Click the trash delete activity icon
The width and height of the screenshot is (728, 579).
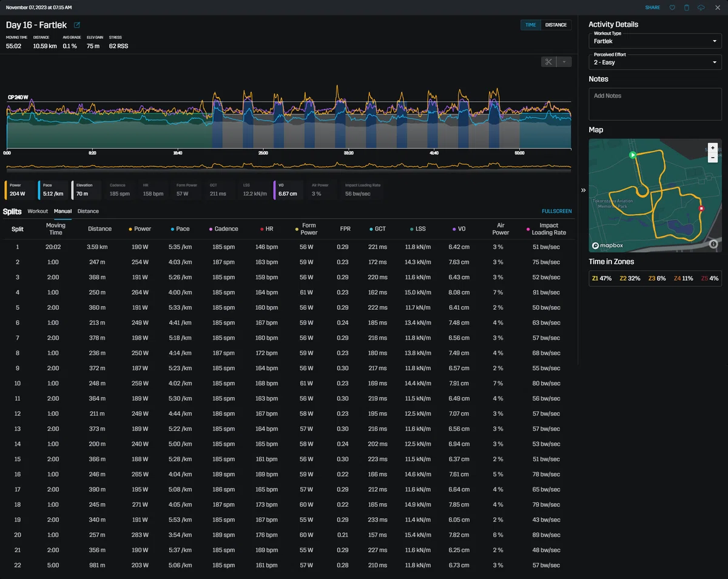tap(687, 7)
